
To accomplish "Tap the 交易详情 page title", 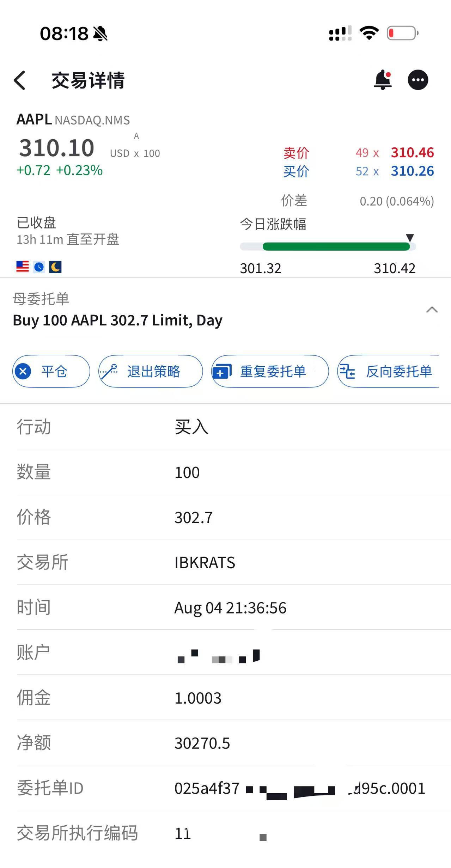I will [88, 80].
